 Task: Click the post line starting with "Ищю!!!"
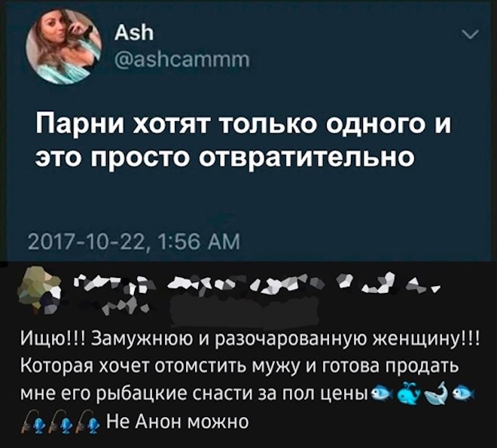[x=251, y=341]
